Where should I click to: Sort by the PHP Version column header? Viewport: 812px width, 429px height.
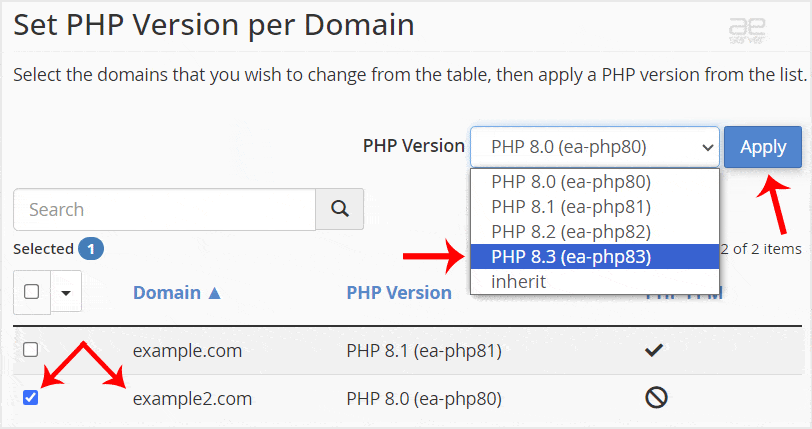(x=399, y=293)
